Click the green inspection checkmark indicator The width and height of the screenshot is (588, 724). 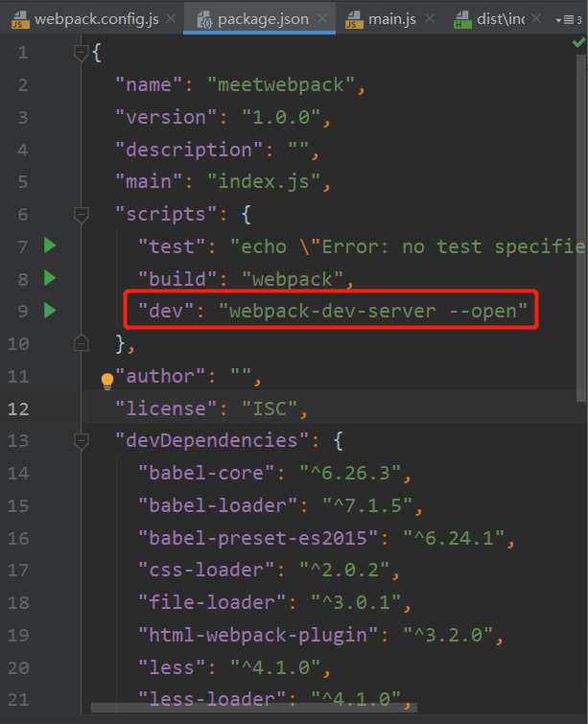[x=578, y=43]
